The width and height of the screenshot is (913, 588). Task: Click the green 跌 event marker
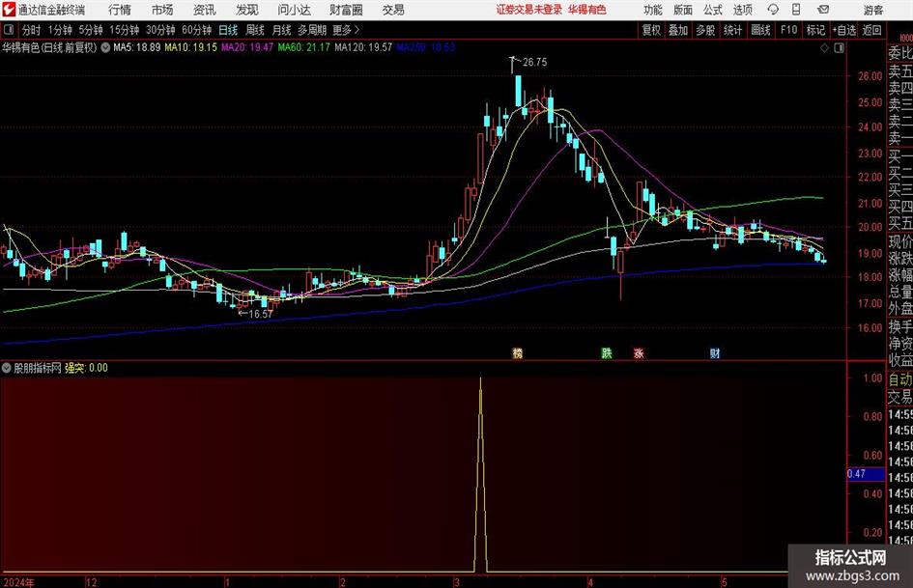[x=606, y=352]
